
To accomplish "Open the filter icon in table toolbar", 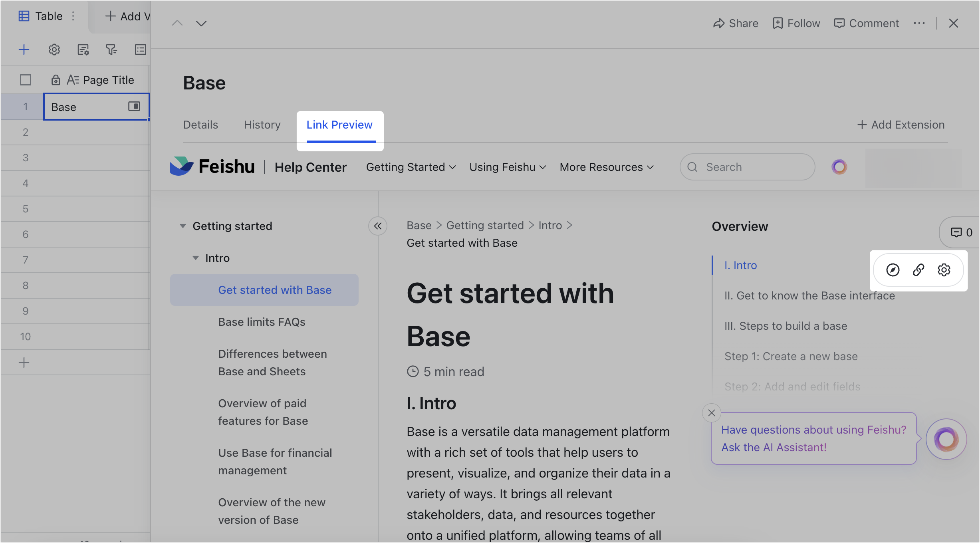I will tap(111, 50).
